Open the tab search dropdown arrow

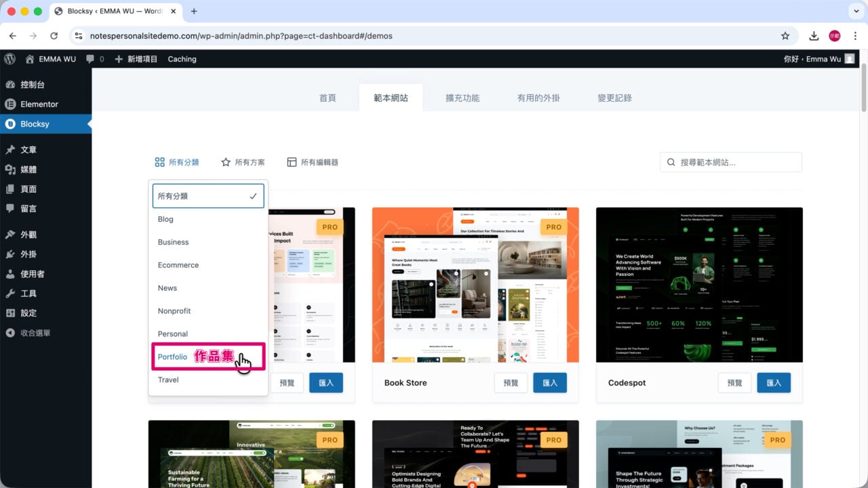coord(854,12)
